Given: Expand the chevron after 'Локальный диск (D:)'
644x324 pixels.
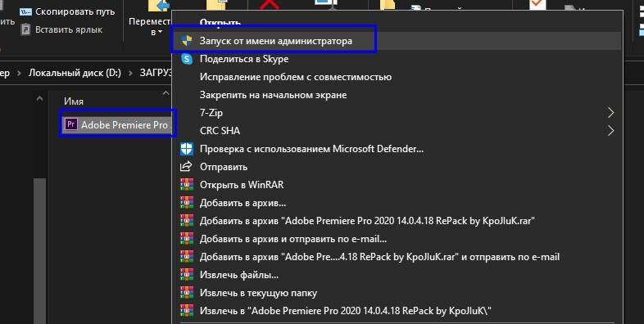Looking at the screenshot, I should click(x=130, y=74).
